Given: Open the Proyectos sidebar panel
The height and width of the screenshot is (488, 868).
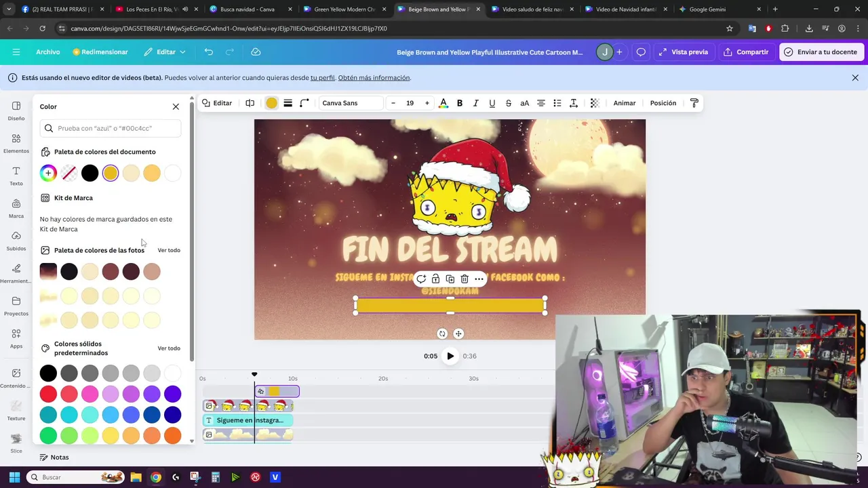Looking at the screenshot, I should coord(16,306).
